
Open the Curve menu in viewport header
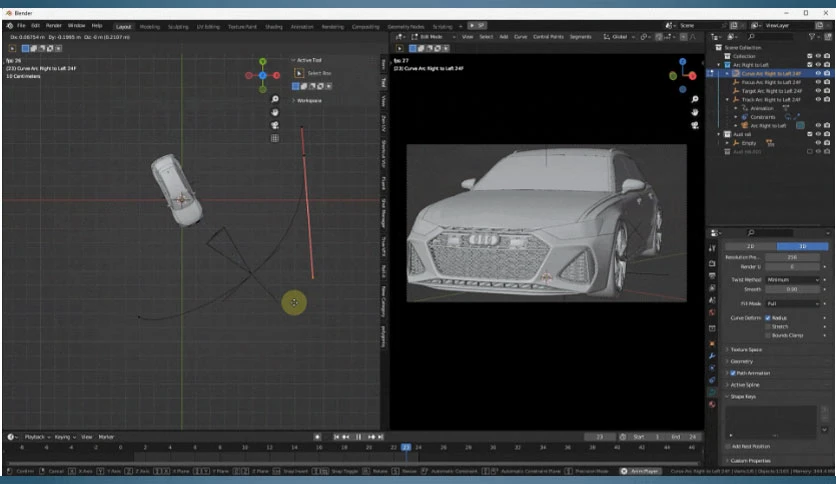[520, 37]
